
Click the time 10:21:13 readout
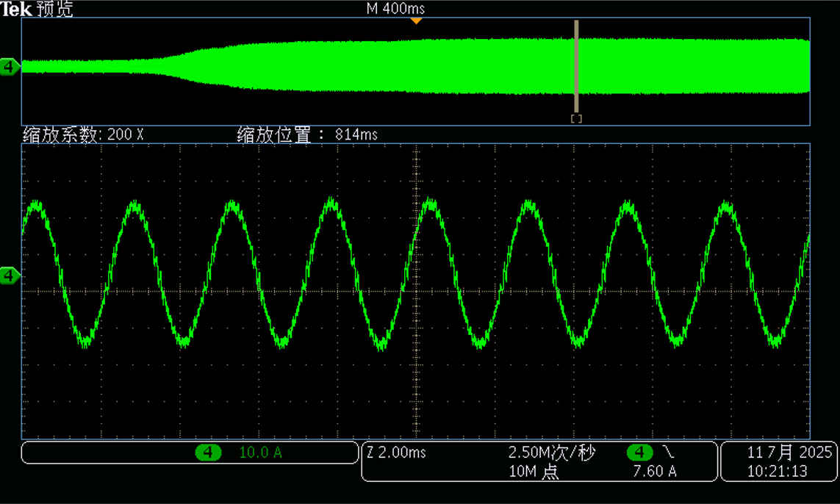pos(778,471)
